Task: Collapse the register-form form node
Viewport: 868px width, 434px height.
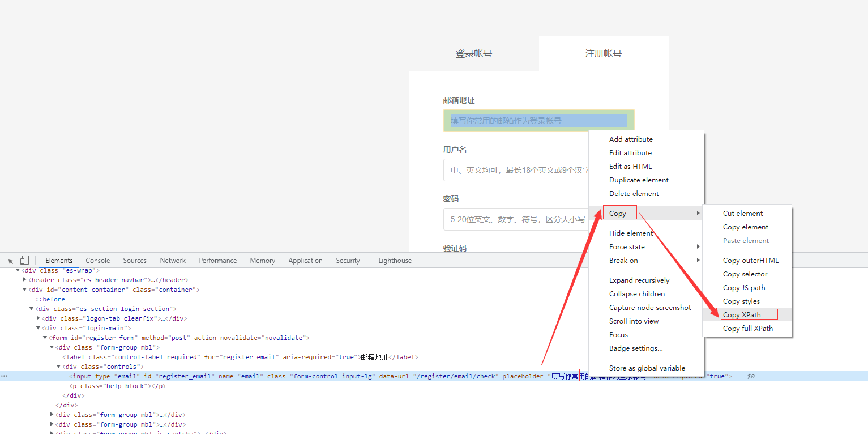Action: click(x=45, y=338)
